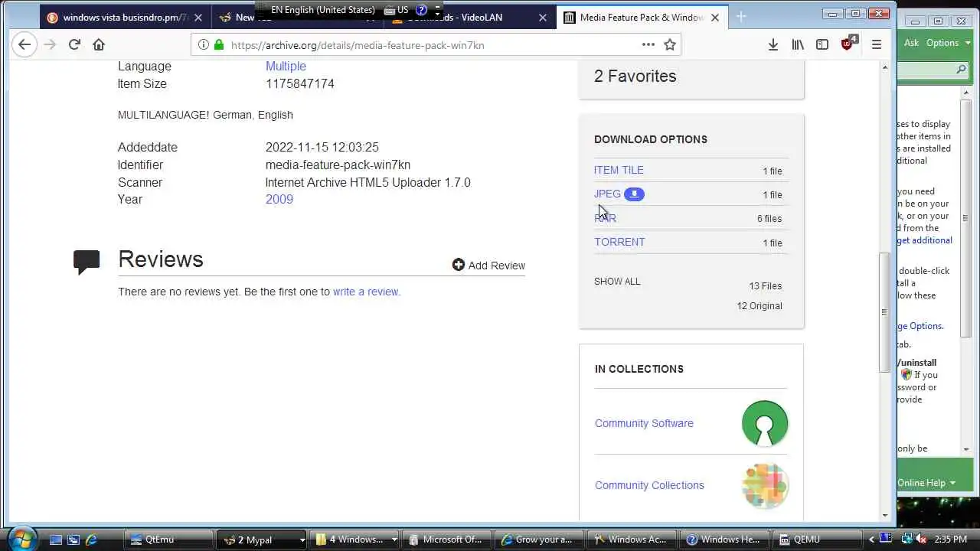This screenshot has height=551, width=980.
Task: Switch to QEMU taskbar button
Action: click(816, 540)
